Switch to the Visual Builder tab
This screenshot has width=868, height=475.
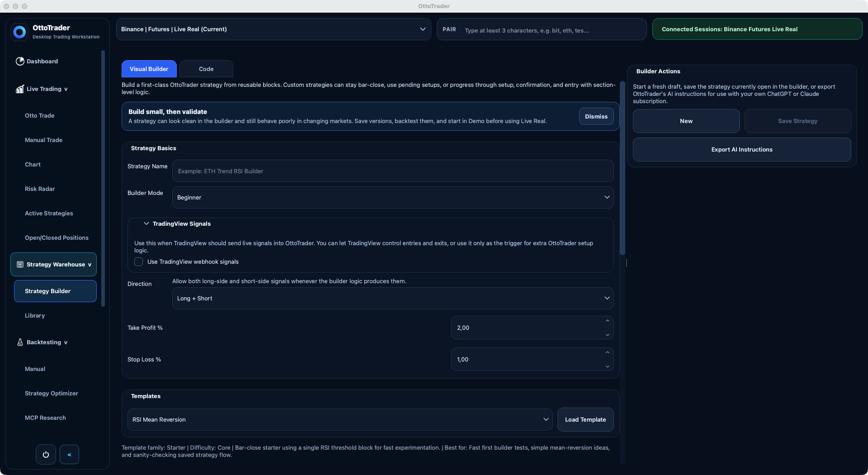tap(149, 69)
